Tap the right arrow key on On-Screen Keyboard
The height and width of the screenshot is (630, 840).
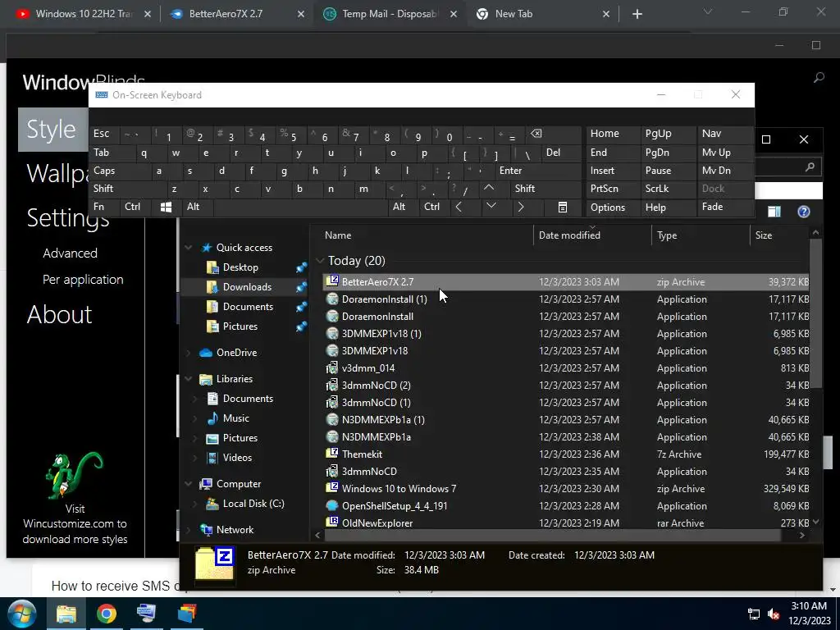point(521,207)
